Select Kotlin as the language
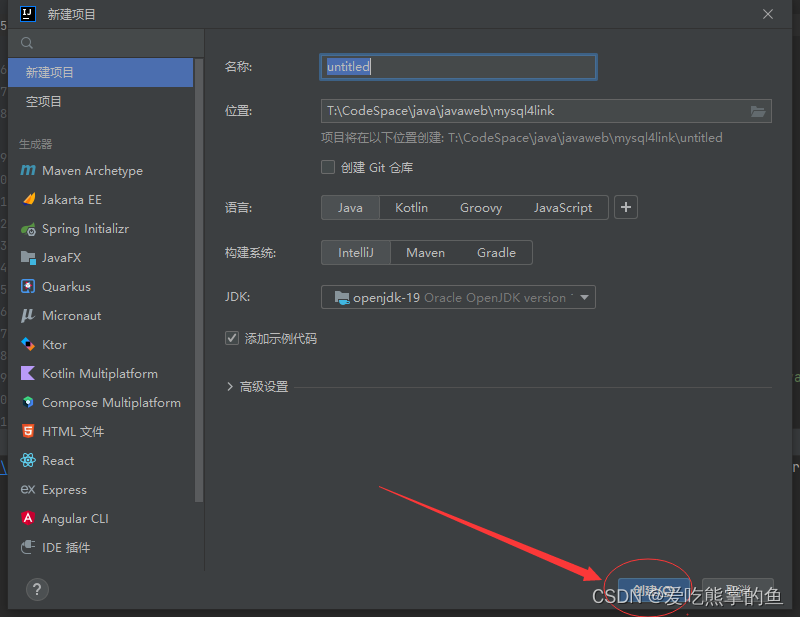 tap(411, 208)
